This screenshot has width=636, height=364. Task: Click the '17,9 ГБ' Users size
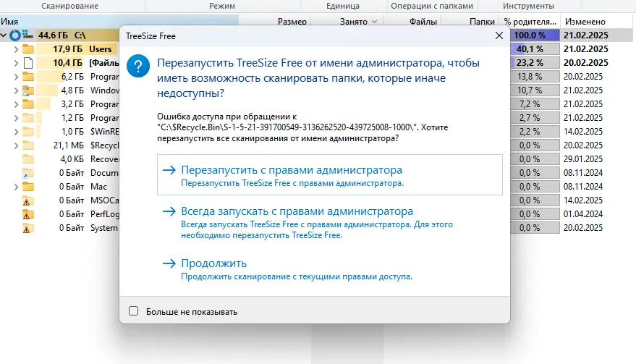68,49
